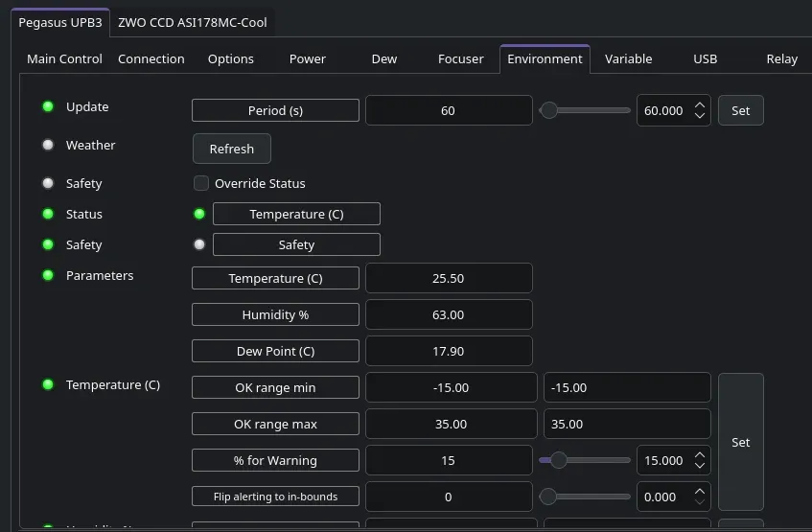Click grey indicator beside Safety status box
This screenshot has height=532, width=812.
click(199, 244)
